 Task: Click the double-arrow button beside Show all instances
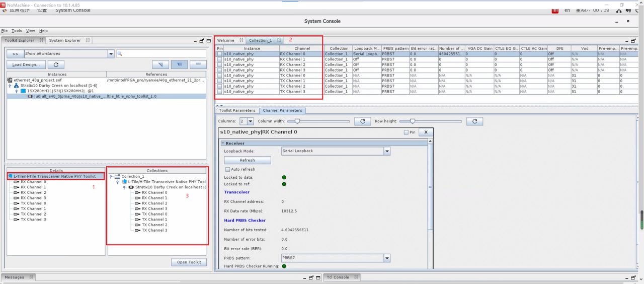pyautogui.click(x=15, y=54)
